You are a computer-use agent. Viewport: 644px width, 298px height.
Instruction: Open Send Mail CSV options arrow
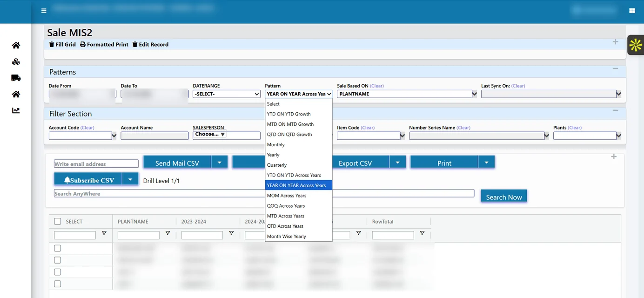[x=219, y=162]
